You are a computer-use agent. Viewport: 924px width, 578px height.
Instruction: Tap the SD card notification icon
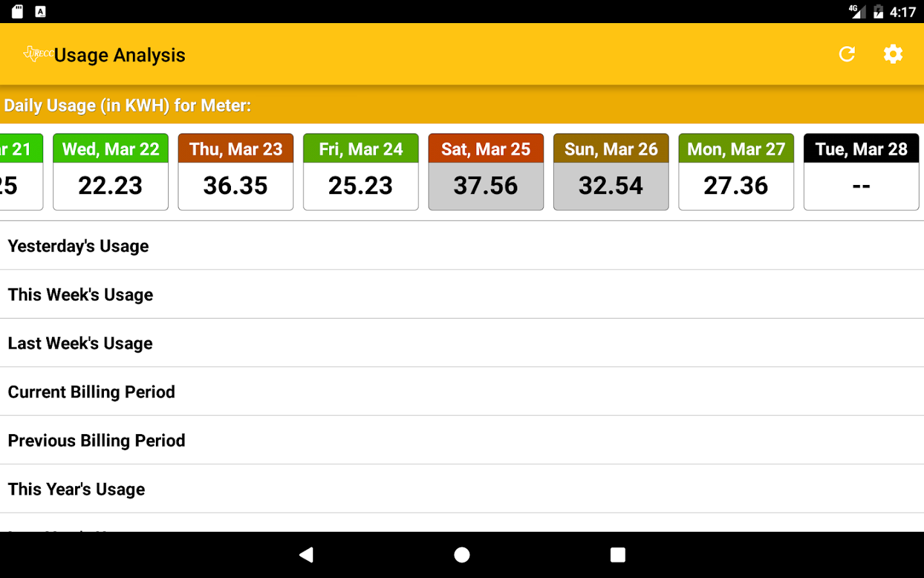pos(17,12)
